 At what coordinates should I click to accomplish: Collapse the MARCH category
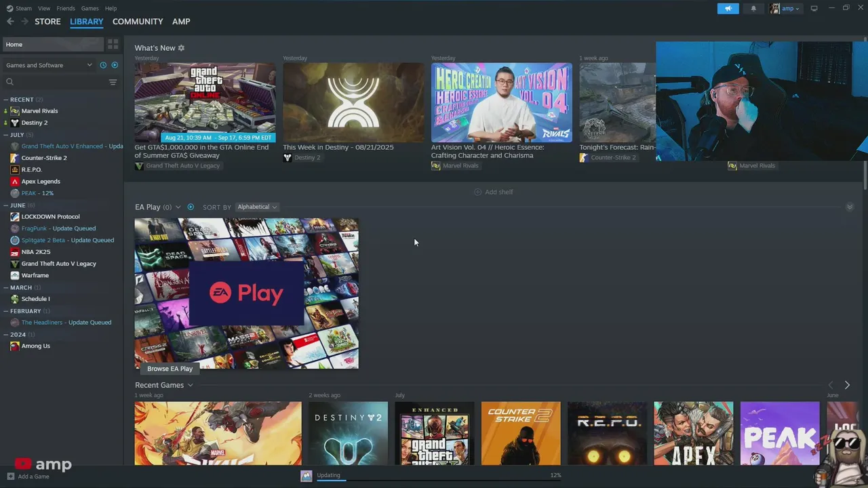6,287
